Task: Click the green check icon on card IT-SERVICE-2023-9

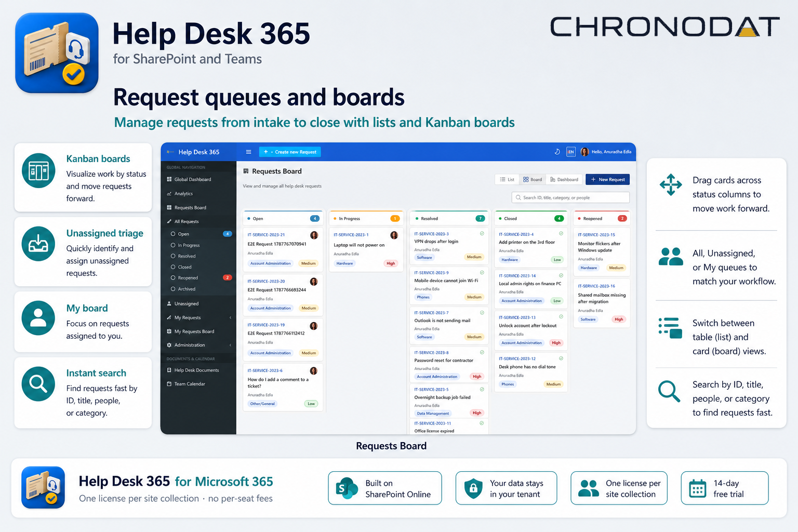Action: pyautogui.click(x=482, y=273)
